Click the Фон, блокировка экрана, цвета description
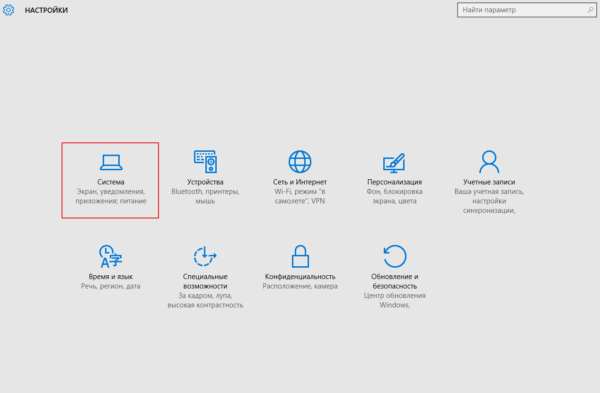The height and width of the screenshot is (393, 600). [x=395, y=196]
